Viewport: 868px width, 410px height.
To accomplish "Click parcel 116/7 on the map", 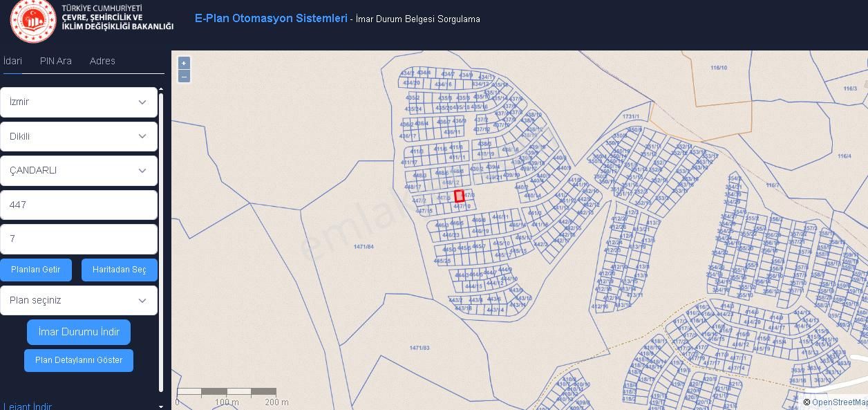I will (x=772, y=185).
